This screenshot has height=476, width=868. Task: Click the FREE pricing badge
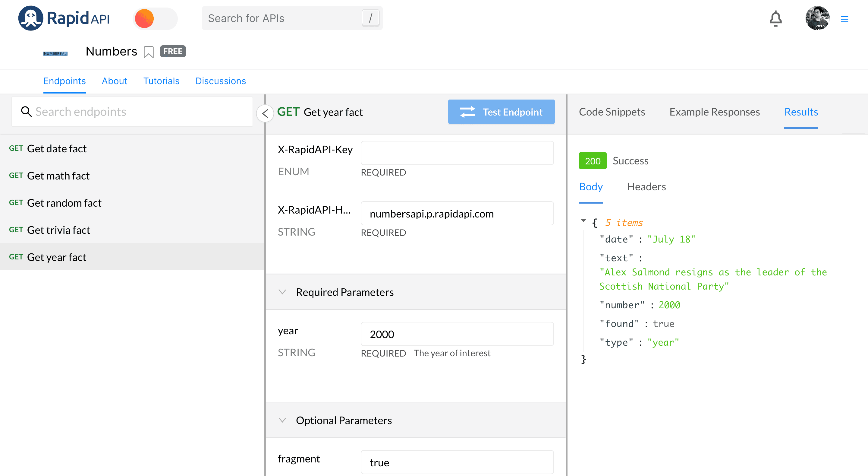coord(173,51)
